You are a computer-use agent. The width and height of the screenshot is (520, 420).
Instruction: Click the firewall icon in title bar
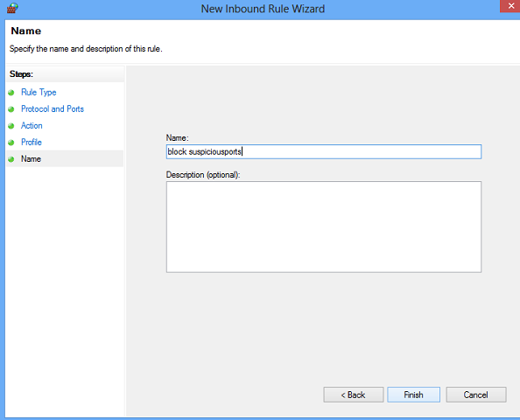tap(12, 8)
